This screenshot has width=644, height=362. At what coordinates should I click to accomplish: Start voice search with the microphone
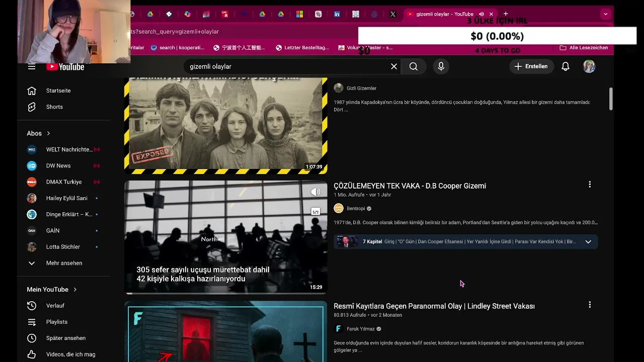click(x=441, y=66)
